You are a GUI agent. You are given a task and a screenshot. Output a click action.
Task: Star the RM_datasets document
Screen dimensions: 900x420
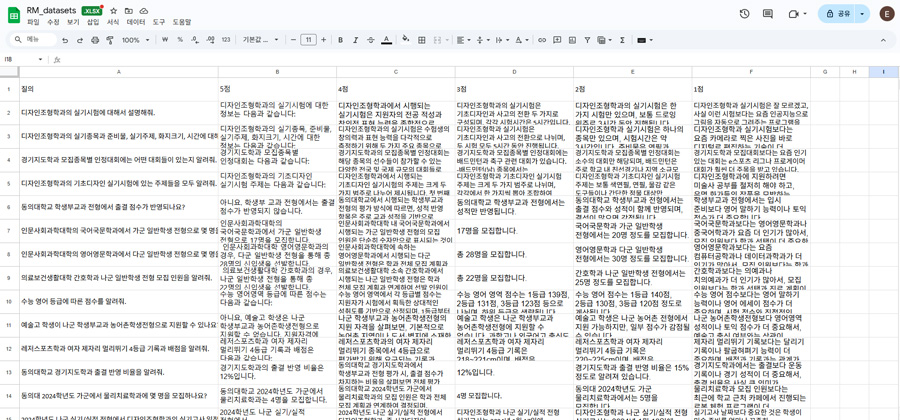[x=114, y=11]
